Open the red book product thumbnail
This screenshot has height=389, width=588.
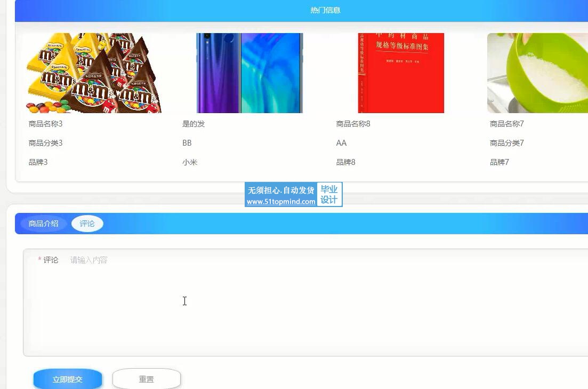pos(401,73)
